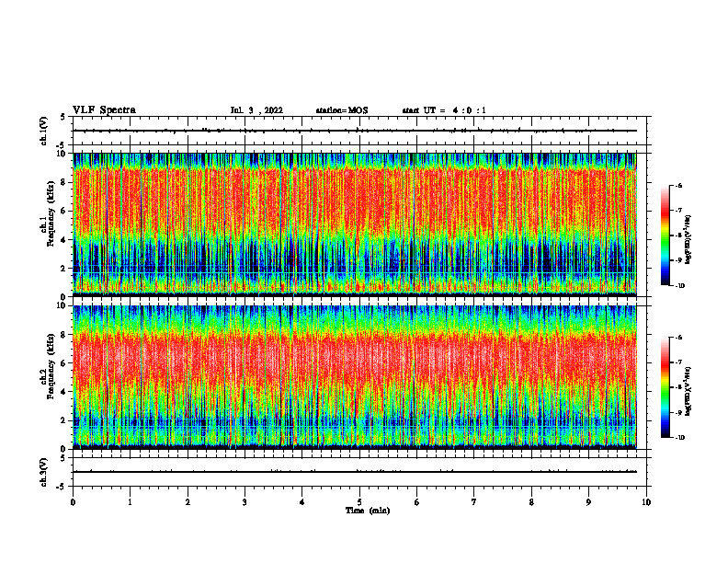The image size is (728, 563).
Task: Click the ch.3 voltage waveform trace
Action: 355,472
